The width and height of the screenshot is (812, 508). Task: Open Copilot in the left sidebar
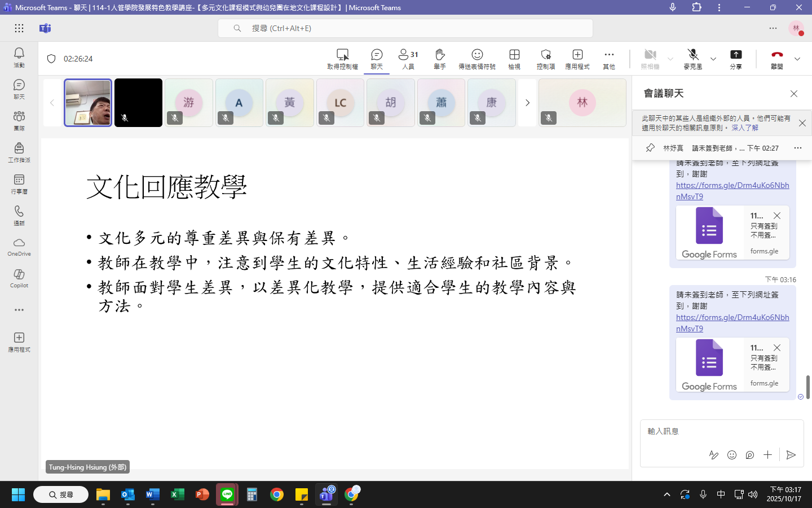click(x=19, y=278)
